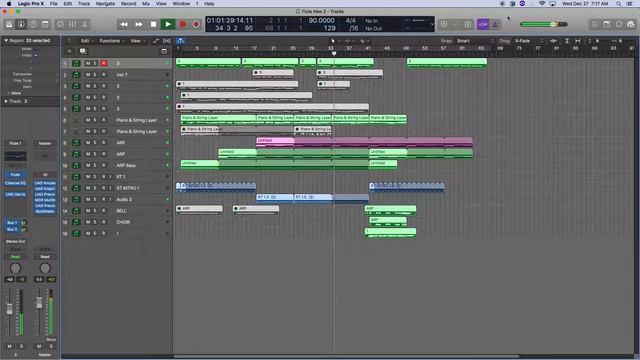The width and height of the screenshot is (640, 360).
Task: Toggle the Show Flex button
Action: pyautogui.click(x=167, y=41)
